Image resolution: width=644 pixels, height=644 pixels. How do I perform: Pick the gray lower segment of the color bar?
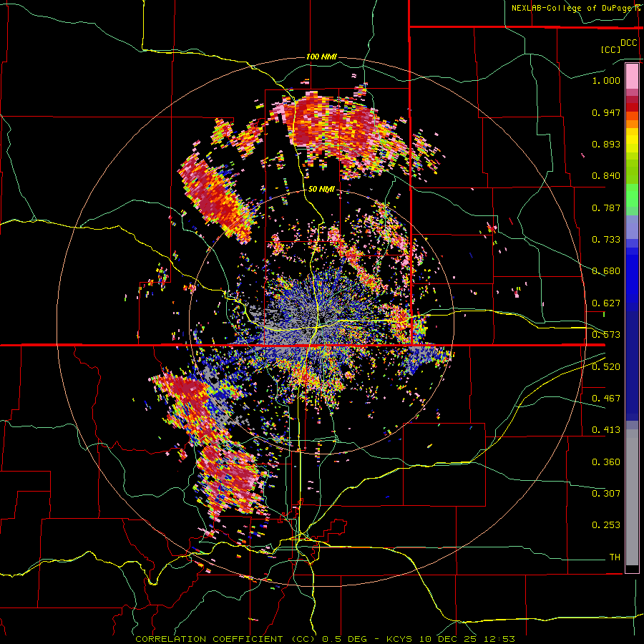[x=632, y=497]
